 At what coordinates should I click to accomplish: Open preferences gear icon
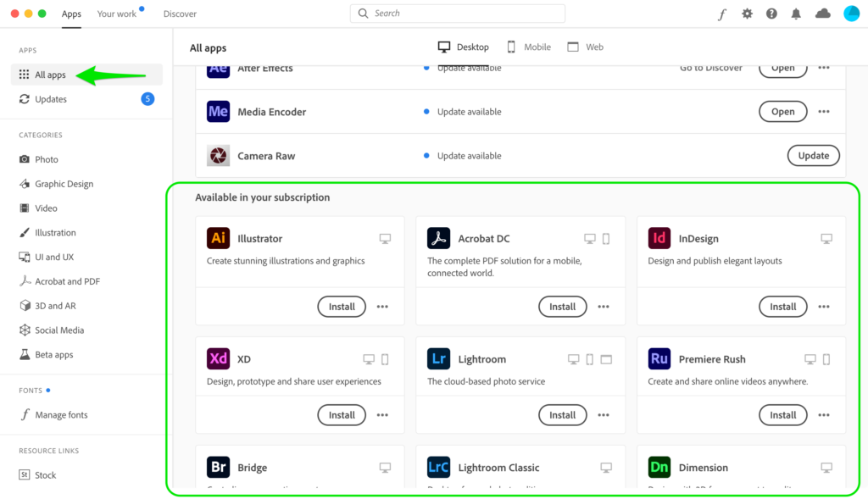click(748, 14)
